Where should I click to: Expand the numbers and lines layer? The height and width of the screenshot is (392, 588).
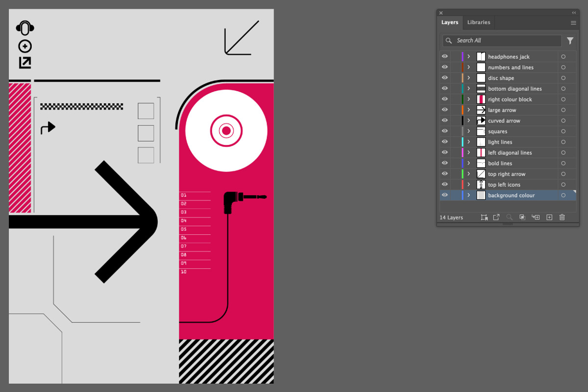(x=468, y=68)
